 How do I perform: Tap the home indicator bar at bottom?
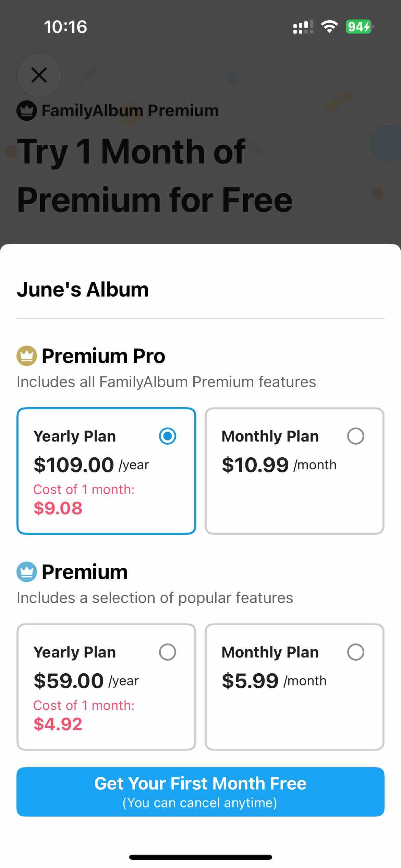click(x=200, y=857)
